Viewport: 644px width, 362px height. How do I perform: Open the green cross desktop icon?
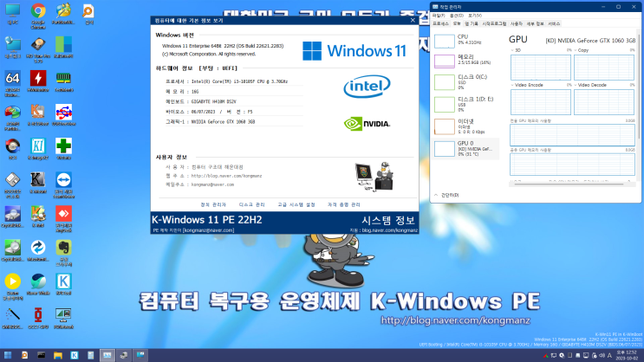pyautogui.click(x=63, y=149)
